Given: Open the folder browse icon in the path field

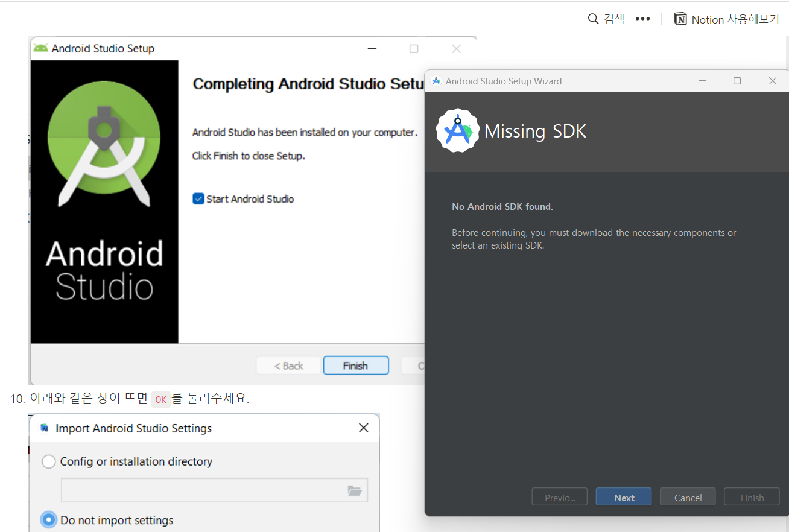Looking at the screenshot, I should point(355,490).
